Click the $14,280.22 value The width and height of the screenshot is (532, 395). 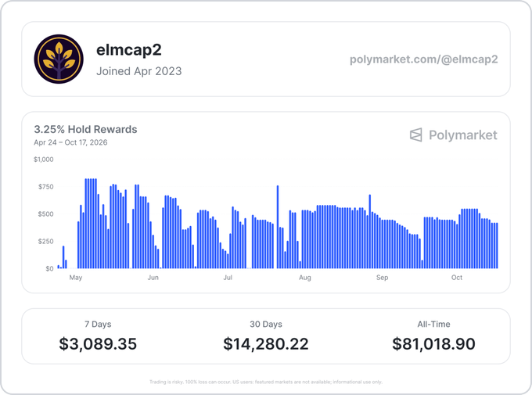tap(266, 343)
